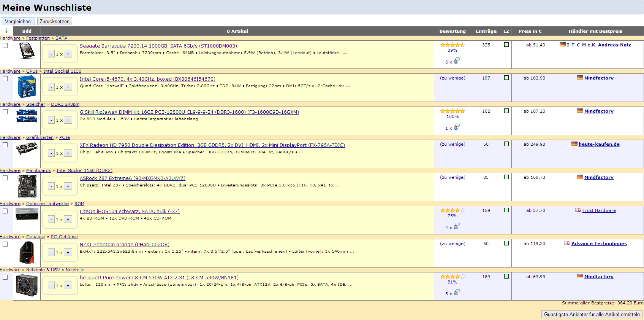Decrease quantity of Intel Core i5-4670 with minus
644x320 pixels.
point(51,87)
